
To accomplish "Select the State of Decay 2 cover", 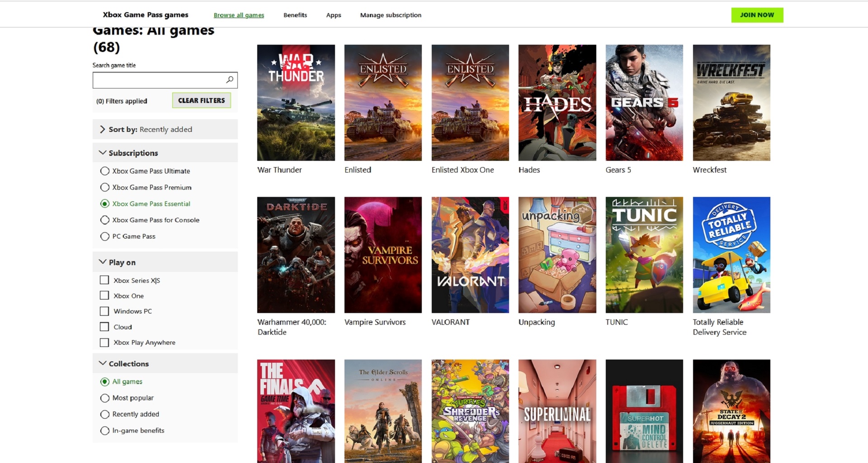I will coord(731,411).
